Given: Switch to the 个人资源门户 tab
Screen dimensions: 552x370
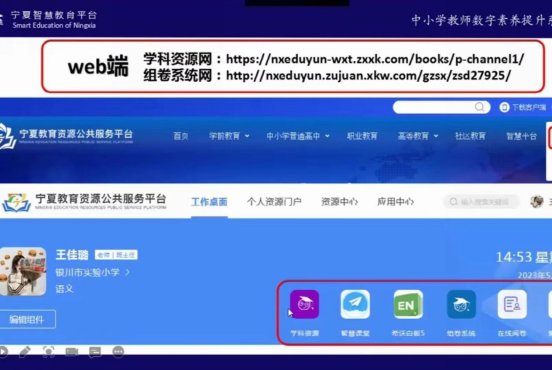Looking at the screenshot, I should (274, 202).
